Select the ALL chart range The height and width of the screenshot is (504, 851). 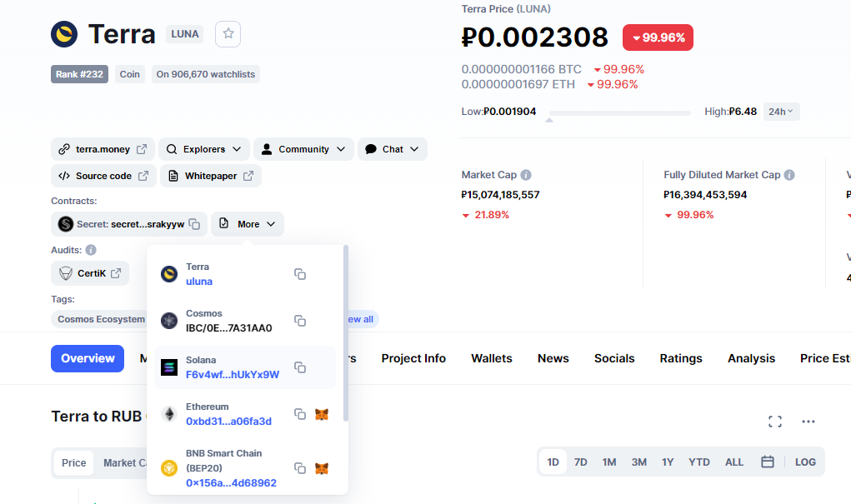(x=734, y=462)
